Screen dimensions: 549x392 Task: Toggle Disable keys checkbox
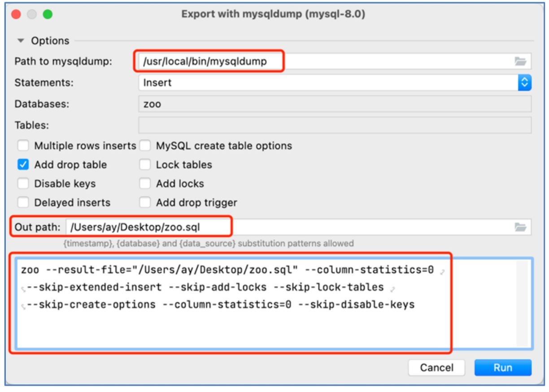tap(23, 184)
